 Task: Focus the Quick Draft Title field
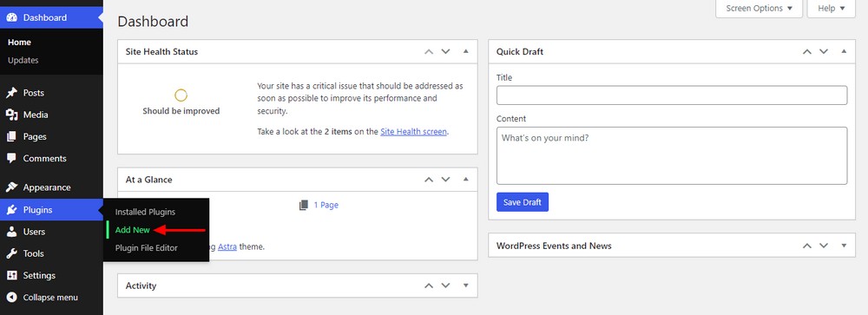[672, 95]
